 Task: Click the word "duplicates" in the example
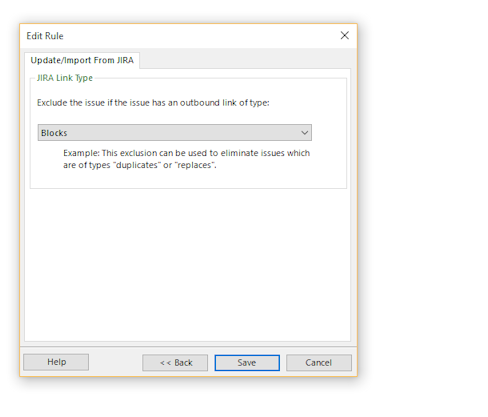pos(136,165)
